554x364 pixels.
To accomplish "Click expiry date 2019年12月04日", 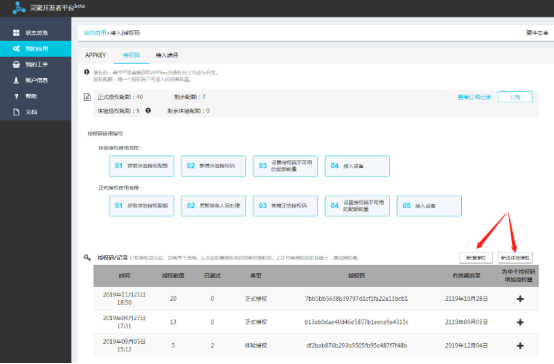I will coord(466,346).
